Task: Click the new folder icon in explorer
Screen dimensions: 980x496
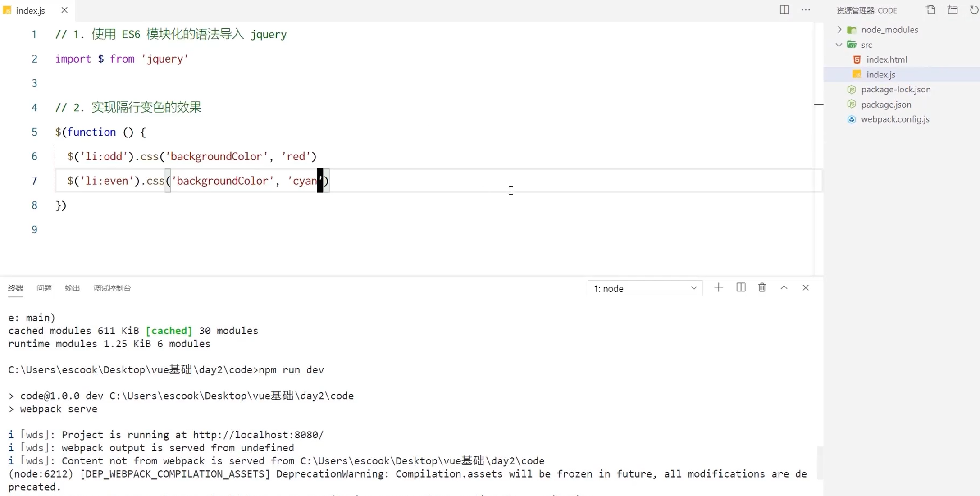Action: point(953,10)
